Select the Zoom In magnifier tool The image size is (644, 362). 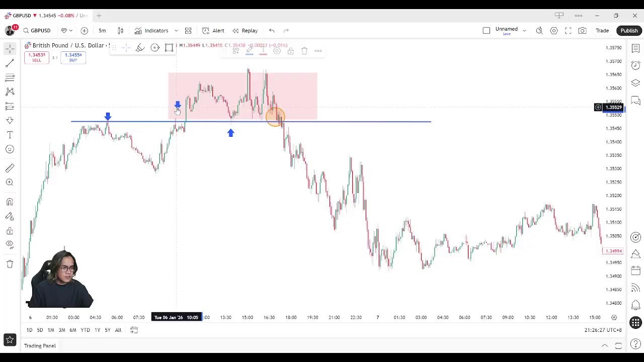click(10, 183)
